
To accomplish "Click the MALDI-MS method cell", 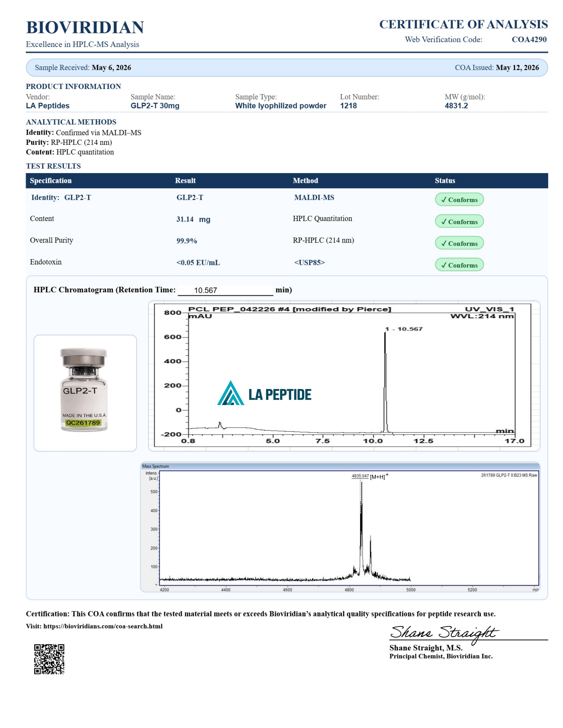I will 314,198.
